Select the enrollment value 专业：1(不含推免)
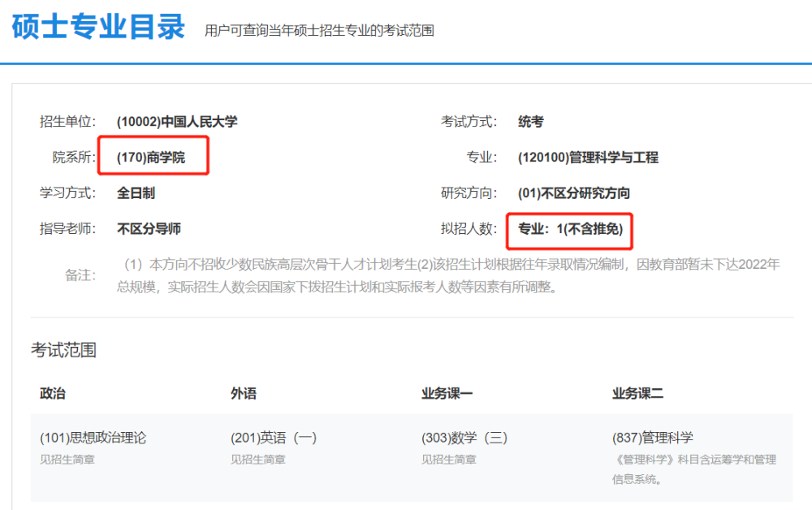 pos(571,229)
